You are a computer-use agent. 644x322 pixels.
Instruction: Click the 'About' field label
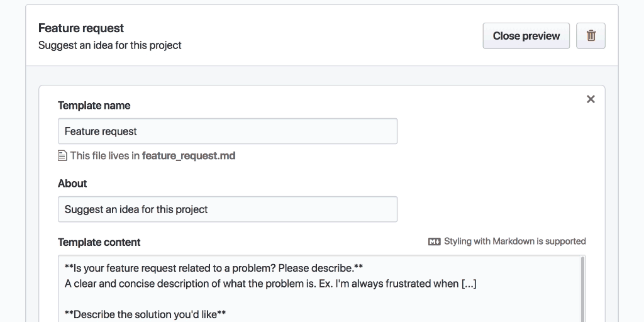pos(72,184)
